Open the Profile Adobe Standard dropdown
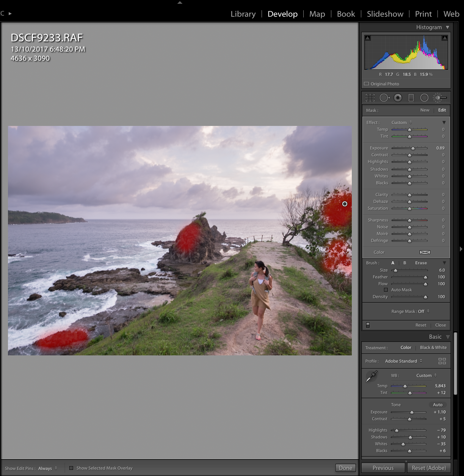The image size is (464, 476). pos(404,361)
